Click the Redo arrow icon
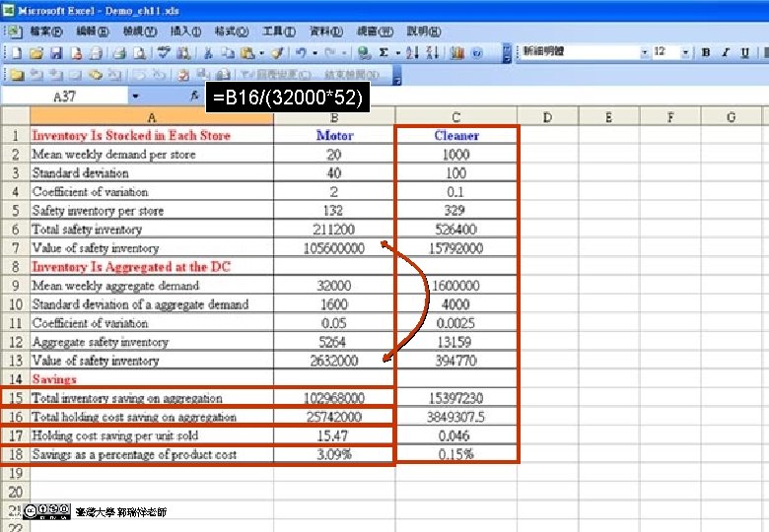 [330, 53]
